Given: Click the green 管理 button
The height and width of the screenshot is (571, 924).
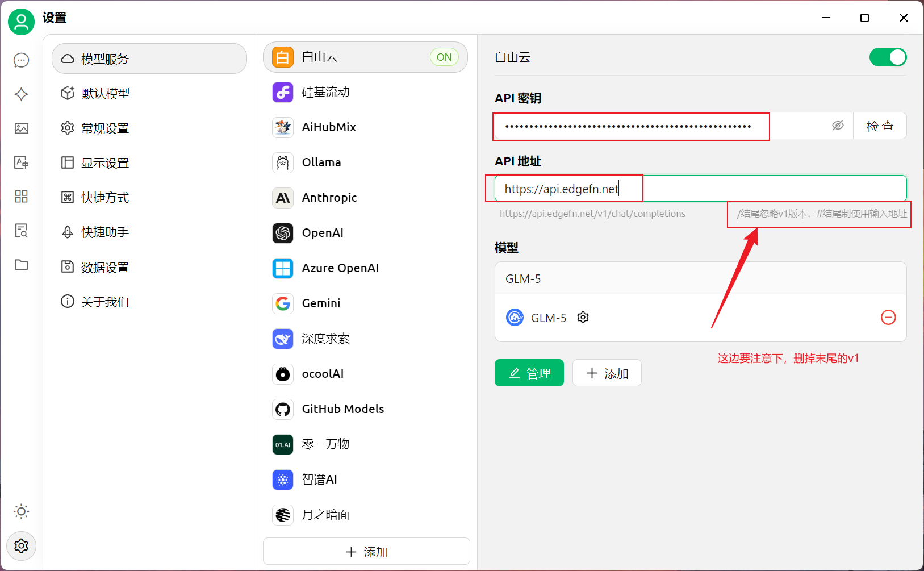Looking at the screenshot, I should pyautogui.click(x=529, y=373).
